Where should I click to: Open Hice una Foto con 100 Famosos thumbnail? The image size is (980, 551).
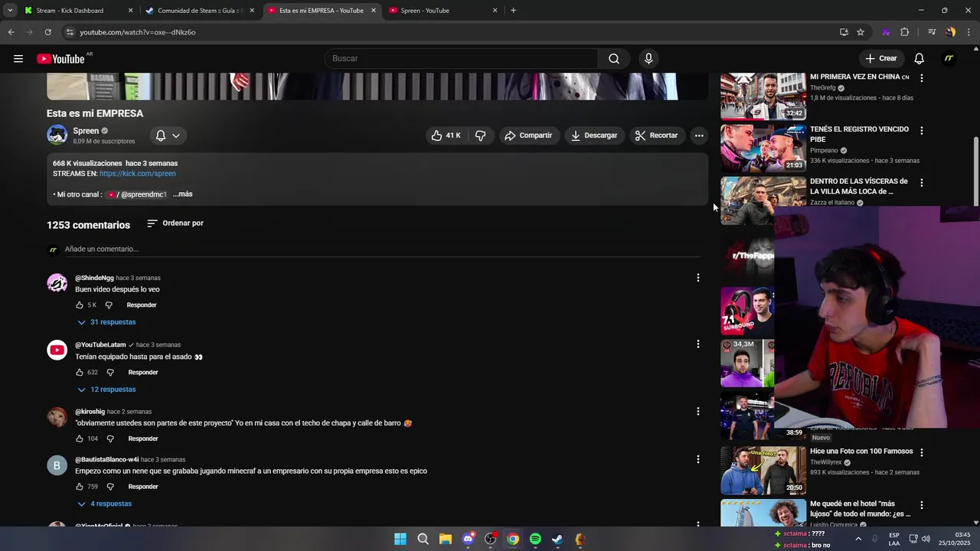[763, 471]
